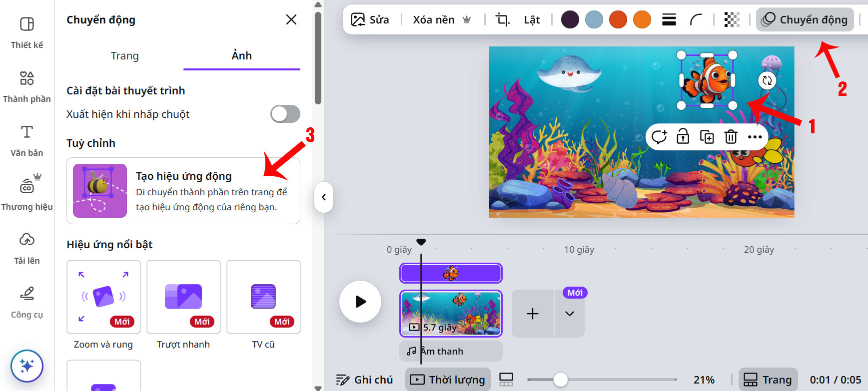
Task: Open Ghi chú notes
Action: (364, 380)
